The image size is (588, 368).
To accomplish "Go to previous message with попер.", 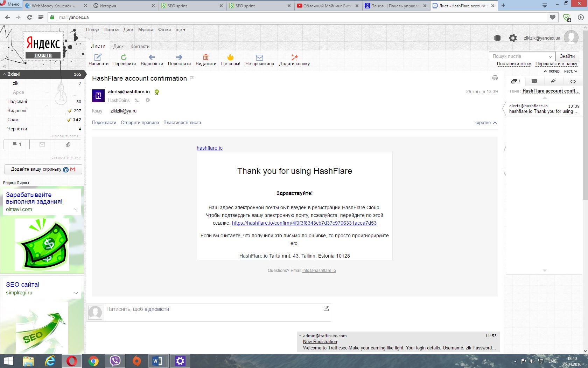I will [552, 71].
